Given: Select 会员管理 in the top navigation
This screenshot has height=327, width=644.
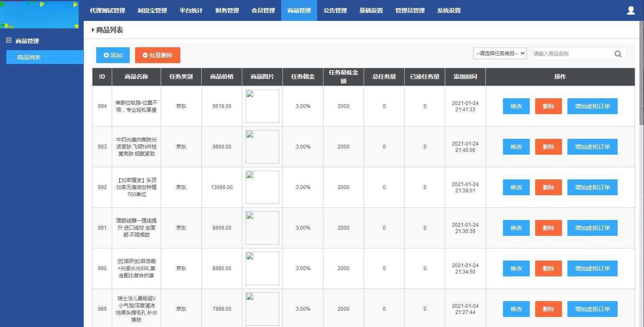Looking at the screenshot, I should (263, 10).
